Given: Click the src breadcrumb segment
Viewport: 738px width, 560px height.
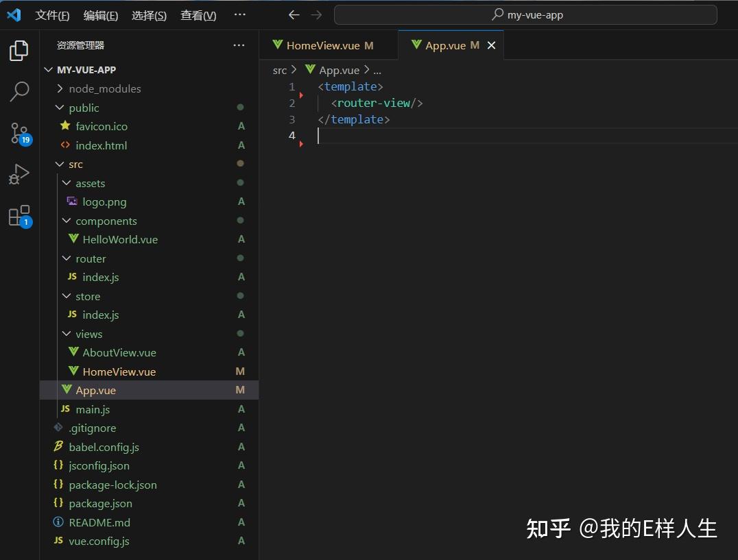Looking at the screenshot, I should click(x=280, y=70).
